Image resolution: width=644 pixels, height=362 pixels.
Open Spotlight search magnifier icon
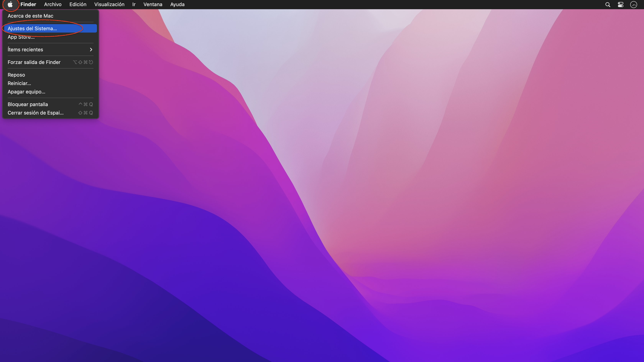608,4
